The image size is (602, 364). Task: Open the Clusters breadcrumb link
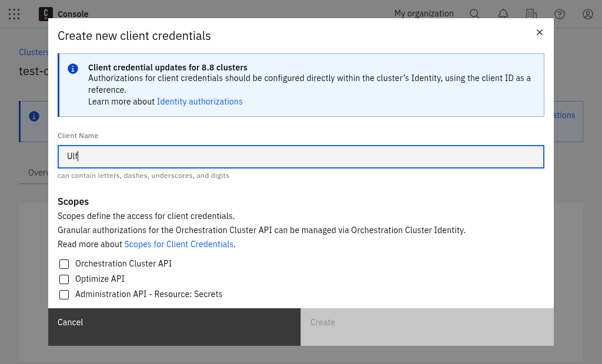click(x=34, y=52)
